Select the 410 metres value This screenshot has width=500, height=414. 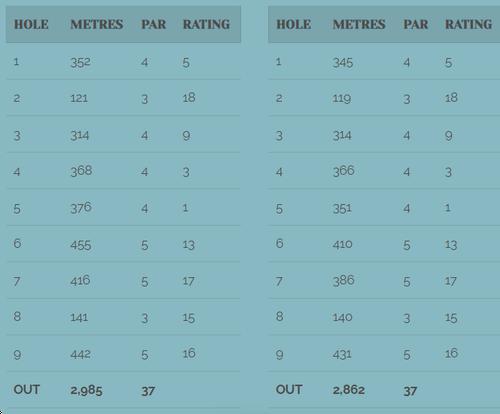[x=342, y=245]
